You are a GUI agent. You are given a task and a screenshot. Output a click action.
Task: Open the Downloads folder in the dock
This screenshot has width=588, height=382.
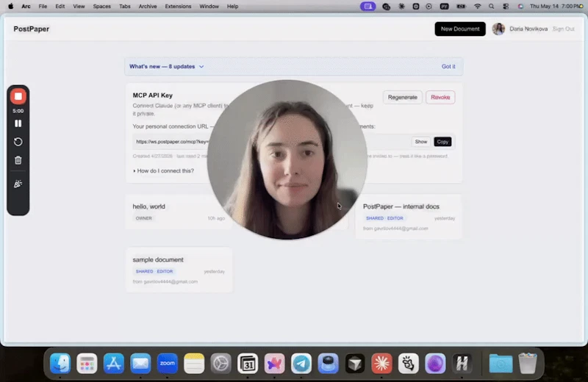pyautogui.click(x=501, y=363)
